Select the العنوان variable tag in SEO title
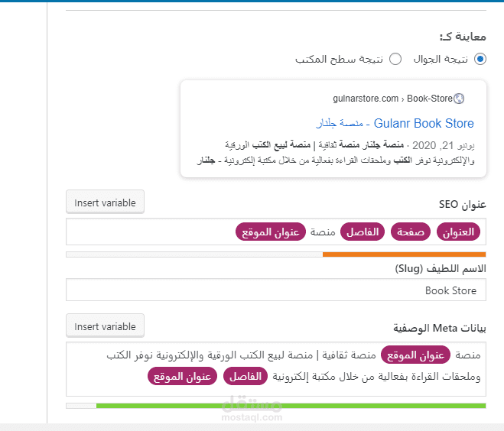Image resolution: width=504 pixels, height=431 pixels. 458,232
